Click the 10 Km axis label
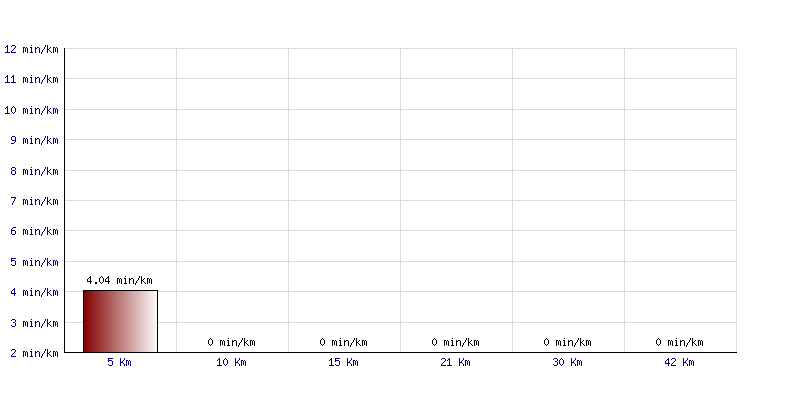Viewport: 800px width, 400px height. point(231,362)
